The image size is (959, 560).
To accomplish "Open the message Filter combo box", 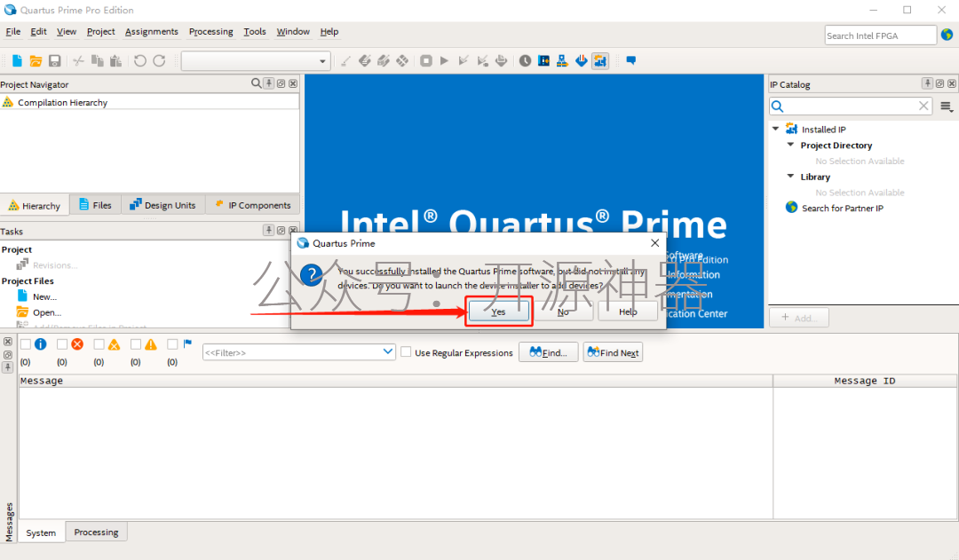I will [298, 352].
